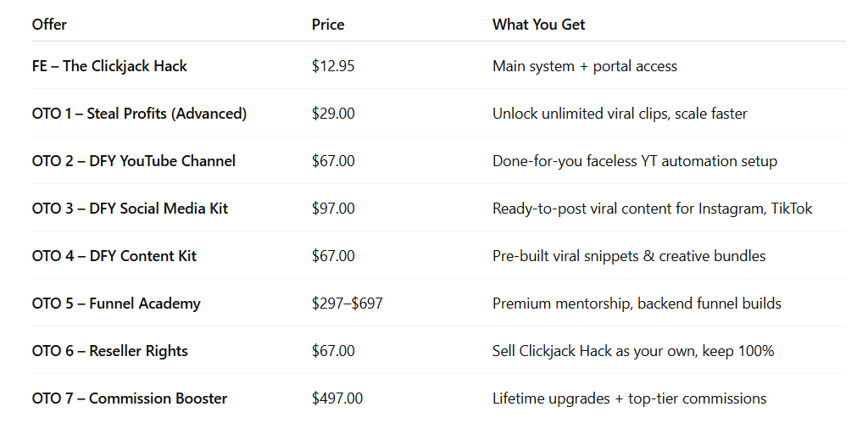Image resolution: width=868 pixels, height=429 pixels.
Task: Select OTO 6 – Reseller Rights cell
Action: click(x=110, y=351)
